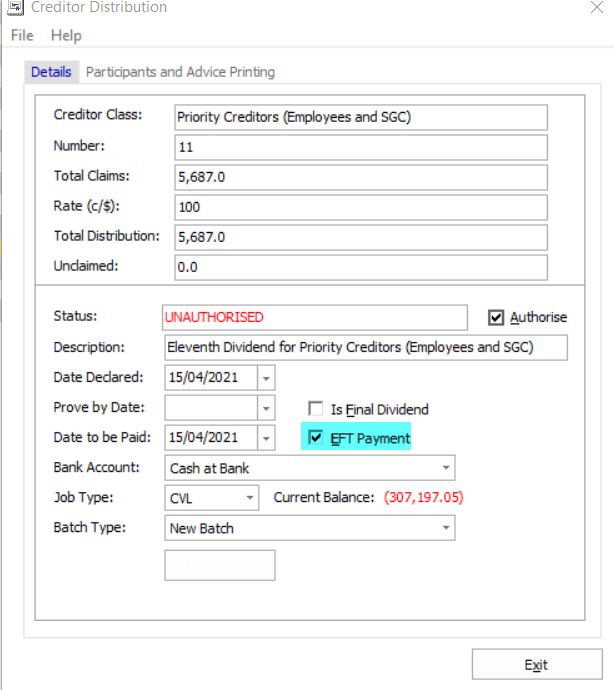
Task: Open the Job Type CVL dropdown
Action: pyautogui.click(x=249, y=498)
